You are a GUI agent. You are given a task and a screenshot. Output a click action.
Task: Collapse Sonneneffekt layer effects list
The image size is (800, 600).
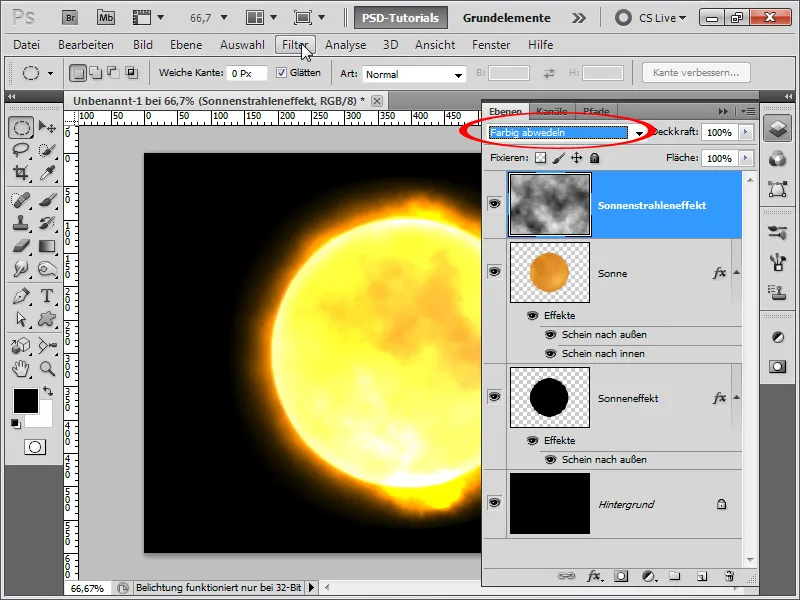[x=736, y=397]
